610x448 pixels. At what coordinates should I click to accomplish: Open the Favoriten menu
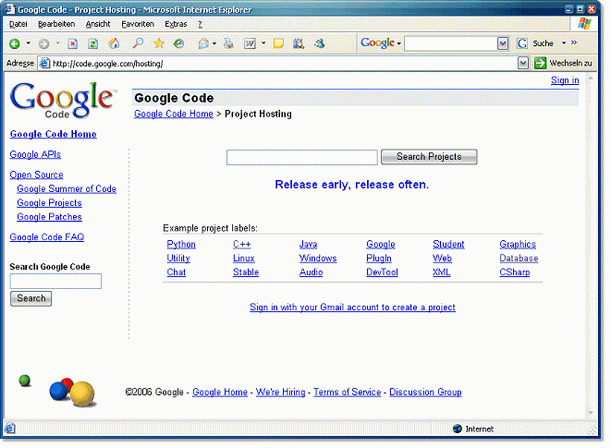(x=138, y=24)
